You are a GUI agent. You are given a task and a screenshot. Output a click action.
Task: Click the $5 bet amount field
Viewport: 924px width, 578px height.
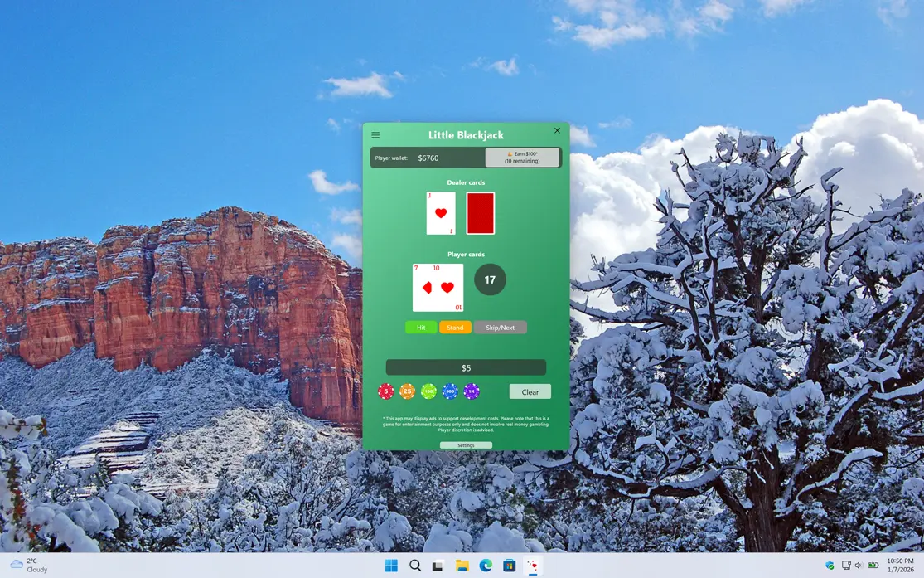[x=466, y=367]
